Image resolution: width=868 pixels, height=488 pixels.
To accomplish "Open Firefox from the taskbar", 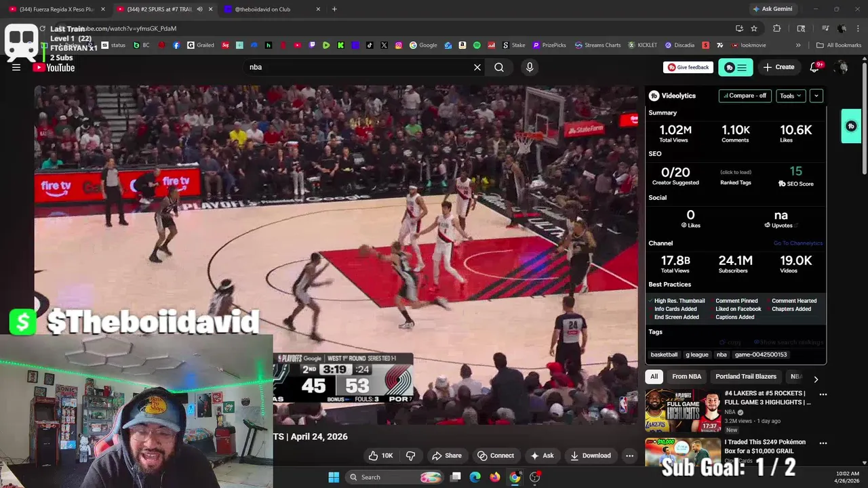I will point(495,477).
